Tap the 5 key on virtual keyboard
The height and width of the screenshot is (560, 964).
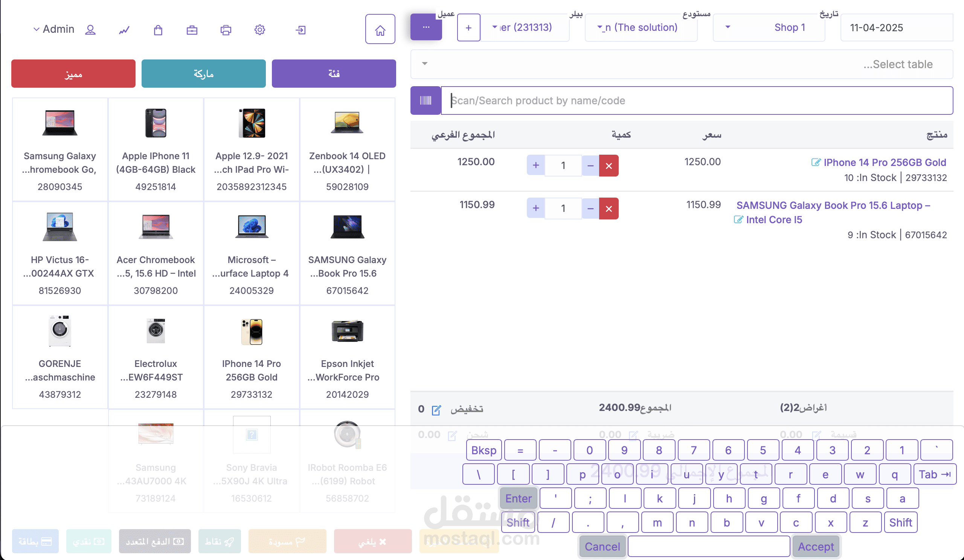[763, 450]
